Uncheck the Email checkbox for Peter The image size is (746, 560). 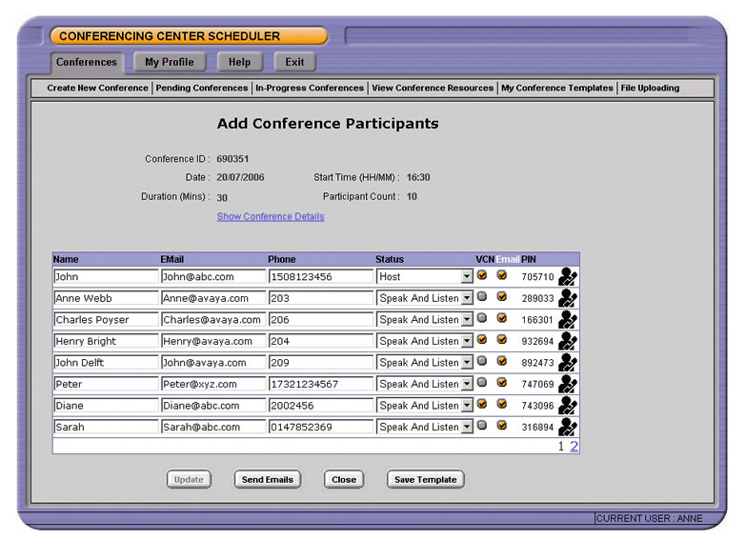(x=502, y=383)
